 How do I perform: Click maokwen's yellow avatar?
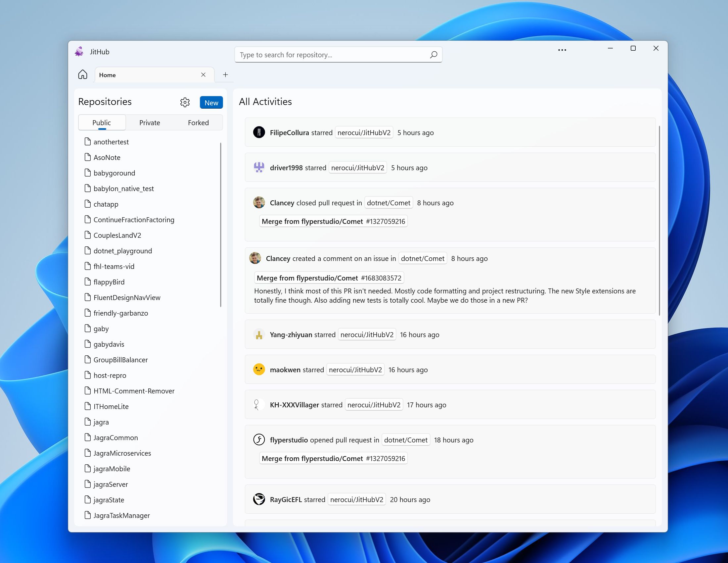259,370
